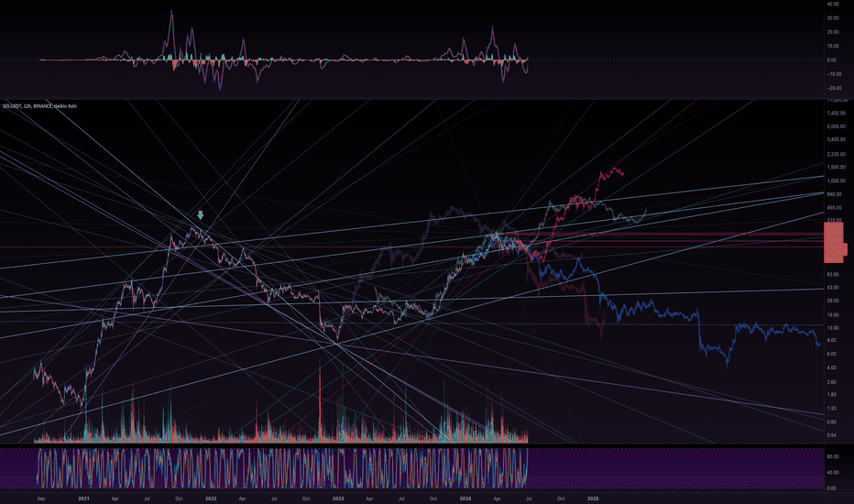
Task: Click the 0.80 price scale label
Action: point(832,422)
